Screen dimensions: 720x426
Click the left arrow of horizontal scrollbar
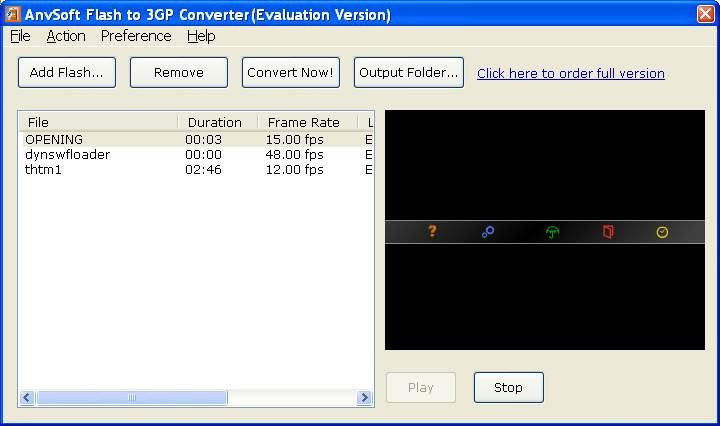[x=27, y=397]
